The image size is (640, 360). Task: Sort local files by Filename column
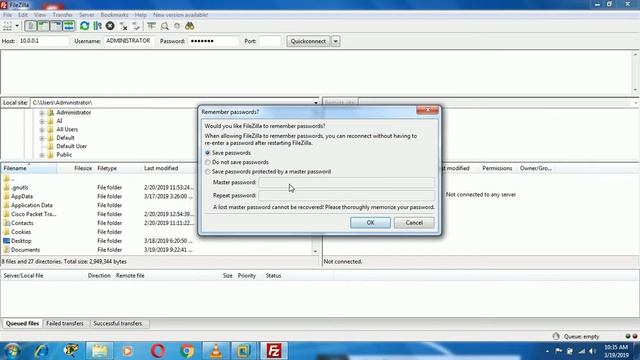(29, 168)
